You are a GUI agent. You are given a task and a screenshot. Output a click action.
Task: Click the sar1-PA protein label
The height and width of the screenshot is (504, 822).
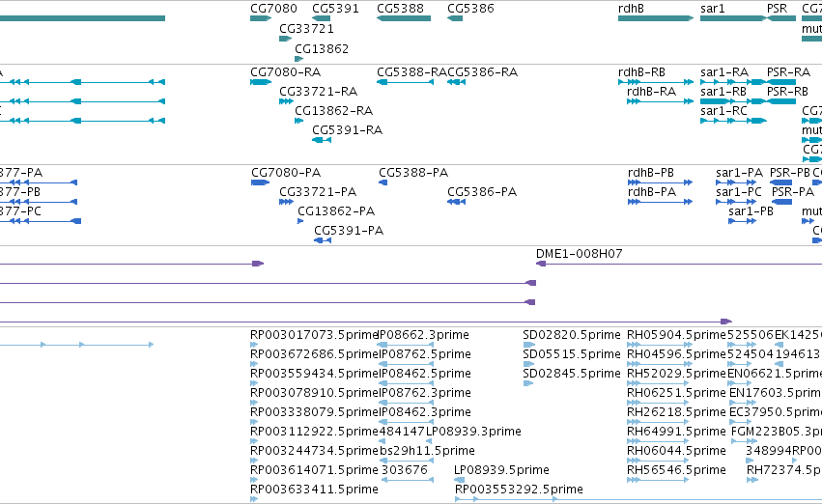pos(739,173)
